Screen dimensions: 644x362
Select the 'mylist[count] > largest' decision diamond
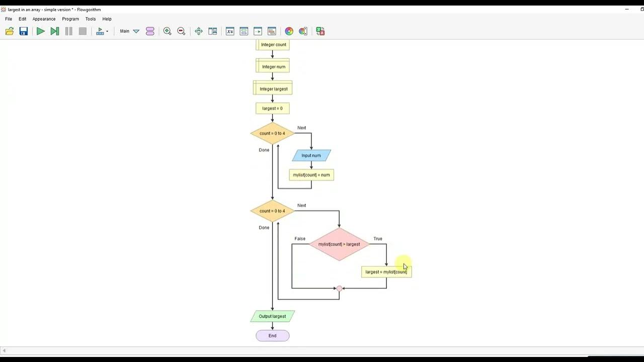click(x=339, y=244)
